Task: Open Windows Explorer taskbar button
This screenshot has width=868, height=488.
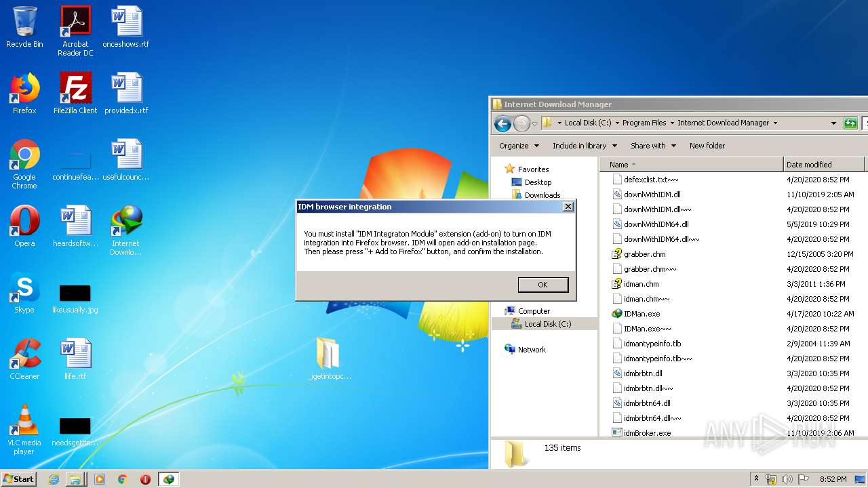Action: (x=76, y=479)
